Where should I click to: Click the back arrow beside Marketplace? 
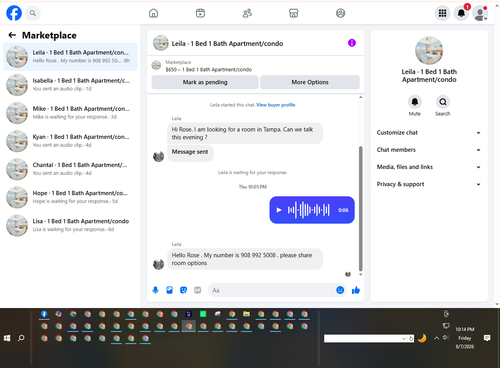click(12, 35)
